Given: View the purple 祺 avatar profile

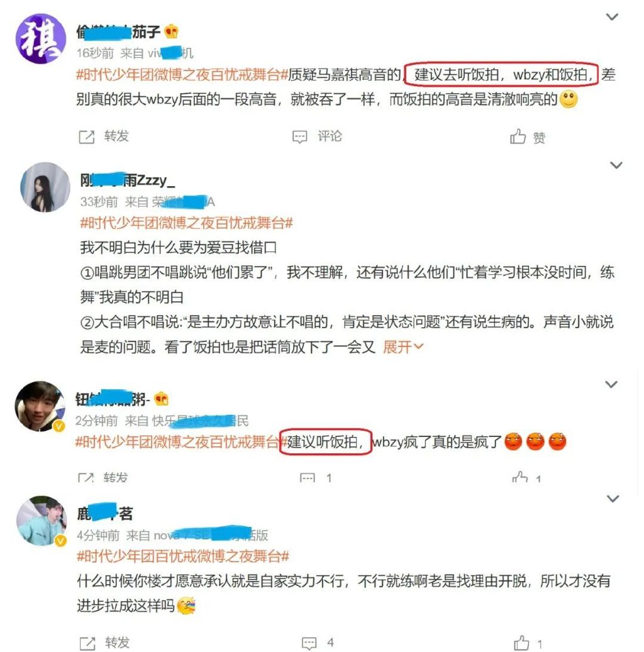Looking at the screenshot, I should tap(41, 39).
